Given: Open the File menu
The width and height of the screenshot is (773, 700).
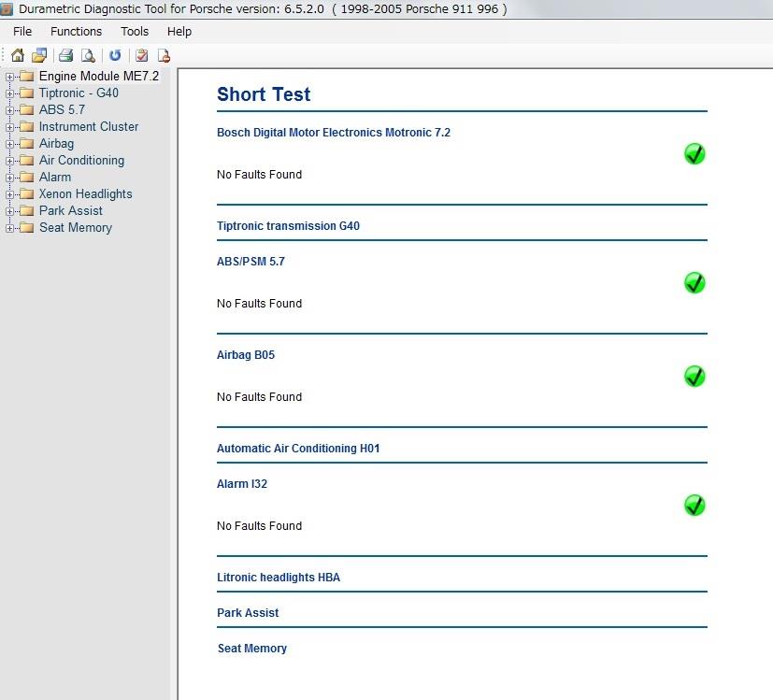Looking at the screenshot, I should [22, 32].
